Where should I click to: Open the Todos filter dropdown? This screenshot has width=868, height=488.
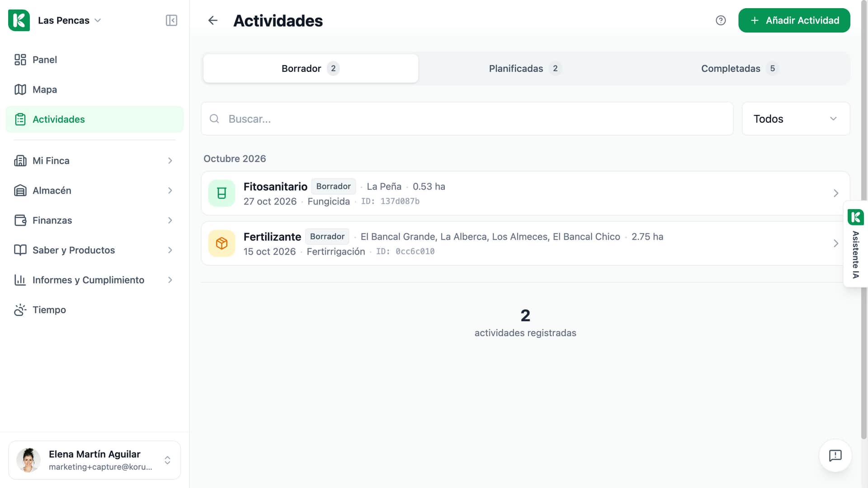[x=796, y=119]
